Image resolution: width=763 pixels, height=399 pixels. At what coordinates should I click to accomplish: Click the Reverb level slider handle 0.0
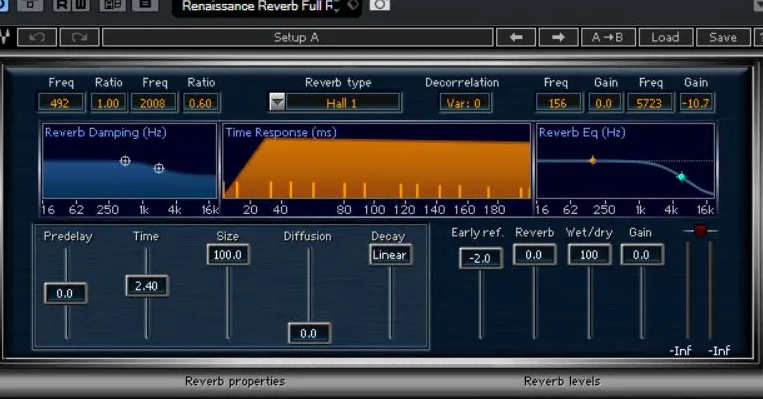(534, 254)
